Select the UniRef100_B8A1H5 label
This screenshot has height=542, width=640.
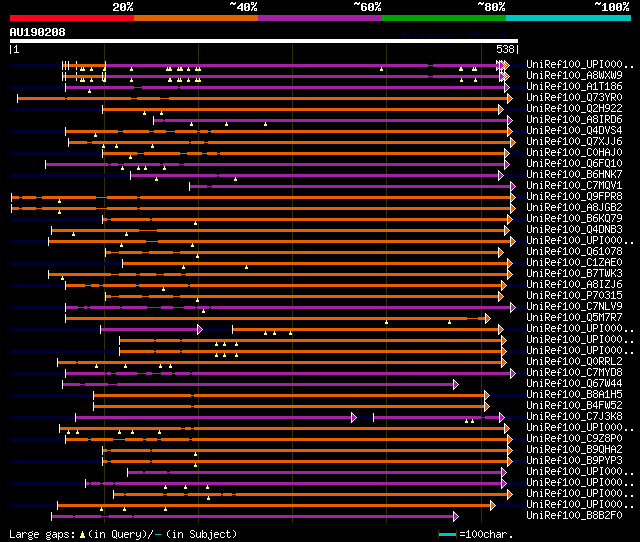(x=574, y=395)
